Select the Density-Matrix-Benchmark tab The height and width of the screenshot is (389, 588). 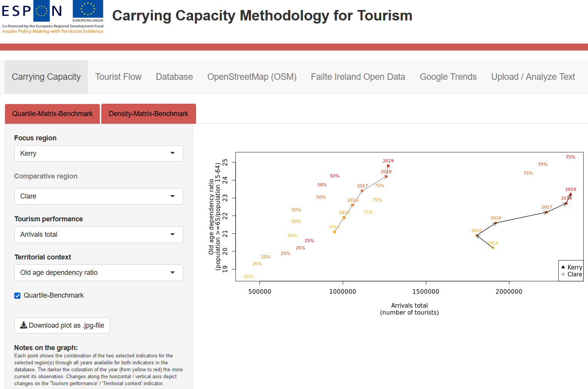[148, 114]
